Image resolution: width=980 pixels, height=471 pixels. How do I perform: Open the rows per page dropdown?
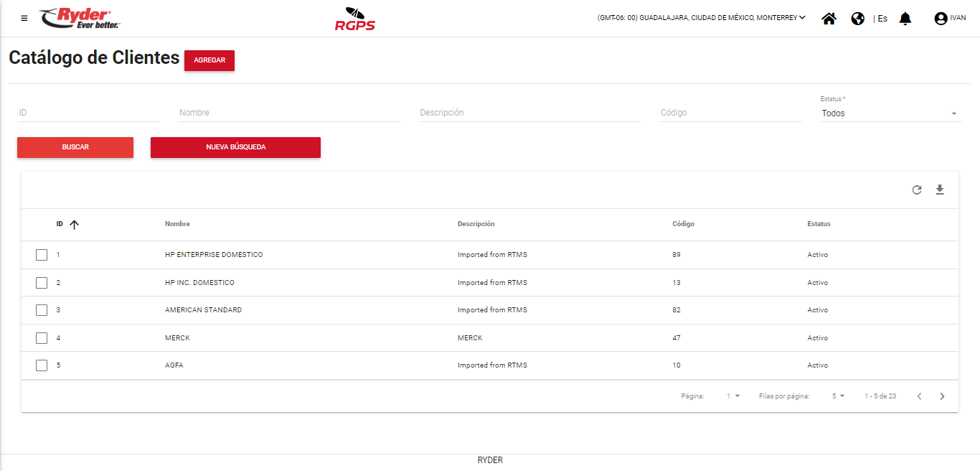838,396
